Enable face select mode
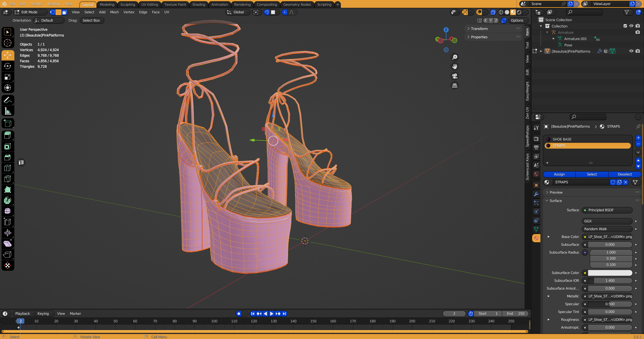 65,12
